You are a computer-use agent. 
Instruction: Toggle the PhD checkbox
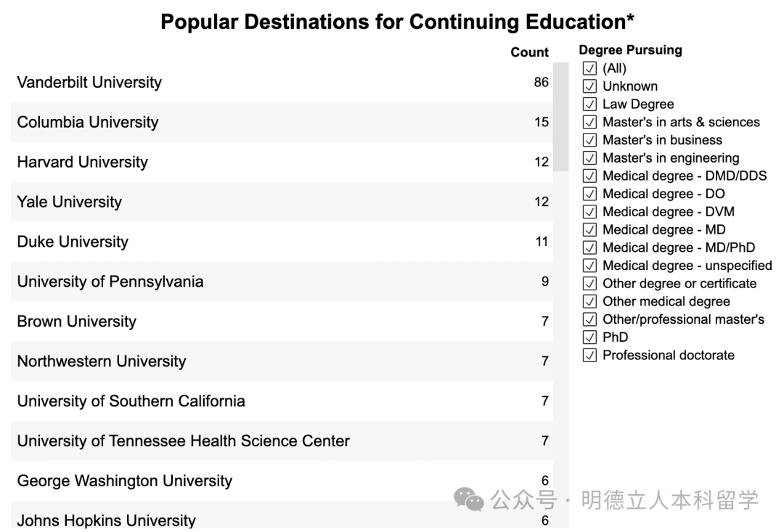[589, 337]
